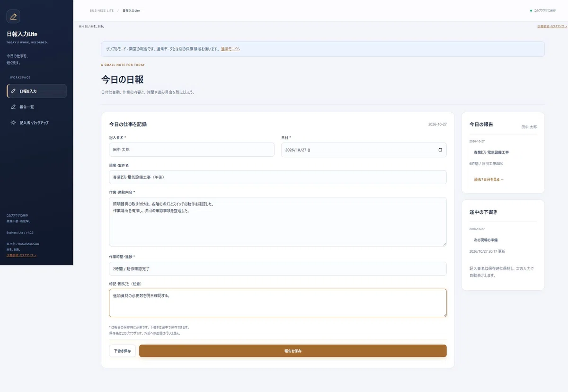The width and height of the screenshot is (568, 392).
Task: Open 日報を入力 in sidebar
Action: pos(36,91)
